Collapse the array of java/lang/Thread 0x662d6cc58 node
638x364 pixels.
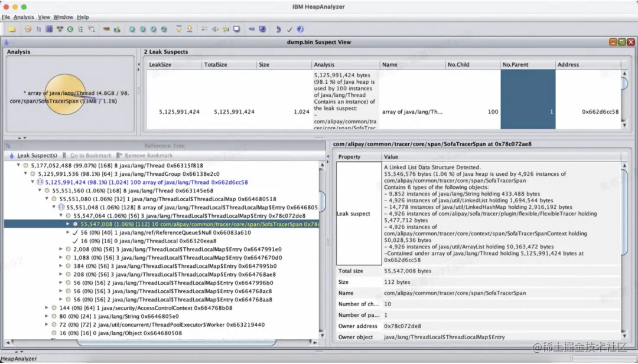point(32,182)
